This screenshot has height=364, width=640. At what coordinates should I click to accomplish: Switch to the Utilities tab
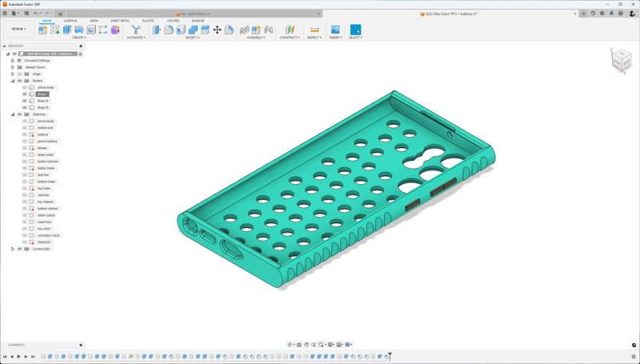tap(173, 21)
